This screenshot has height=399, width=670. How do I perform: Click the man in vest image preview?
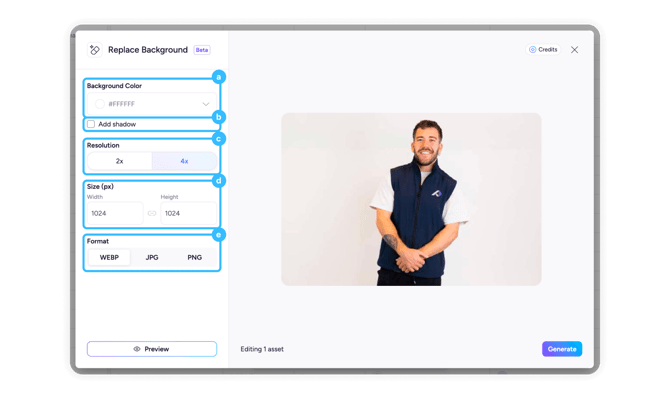[x=411, y=200]
